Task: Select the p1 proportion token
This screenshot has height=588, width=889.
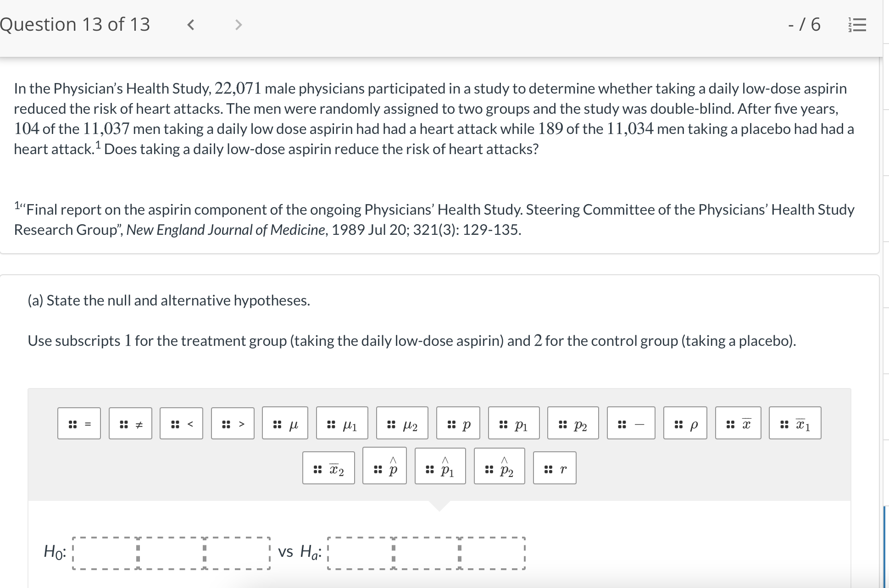Action: 513,423
